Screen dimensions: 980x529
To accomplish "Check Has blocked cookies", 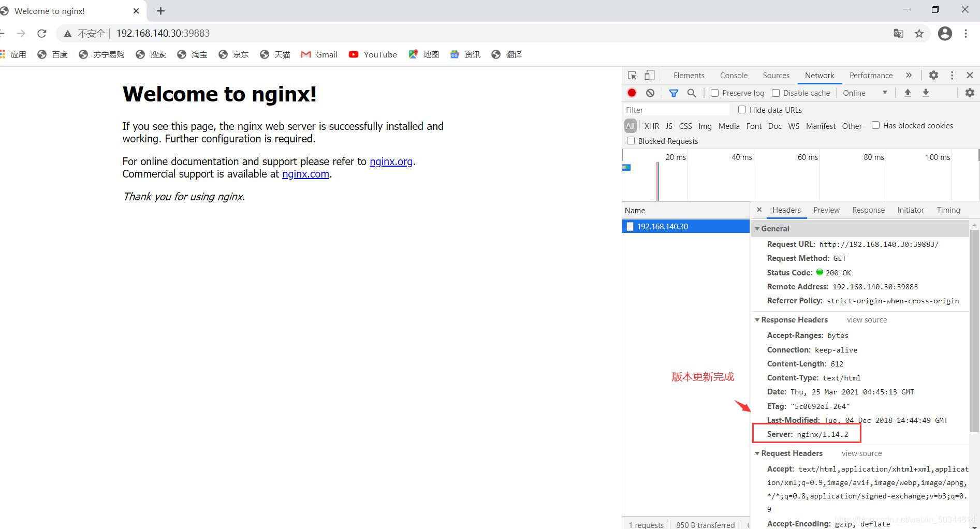I will click(x=875, y=125).
